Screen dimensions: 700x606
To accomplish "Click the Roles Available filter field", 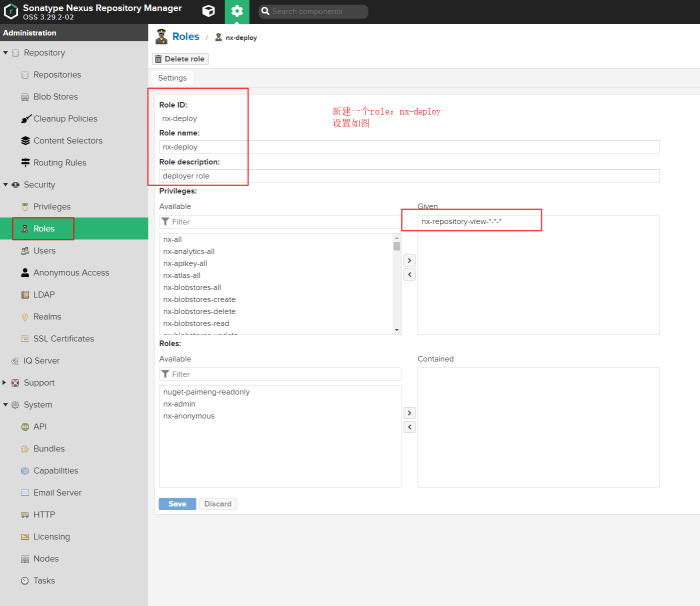I will point(280,374).
